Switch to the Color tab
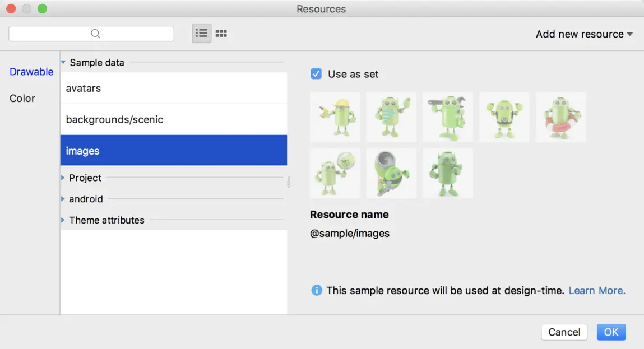This screenshot has width=644, height=349. [22, 99]
